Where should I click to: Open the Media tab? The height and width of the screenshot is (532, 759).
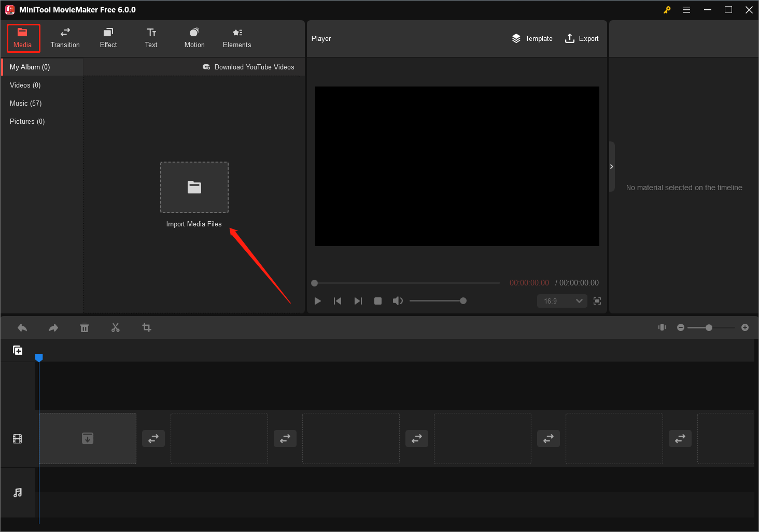23,38
